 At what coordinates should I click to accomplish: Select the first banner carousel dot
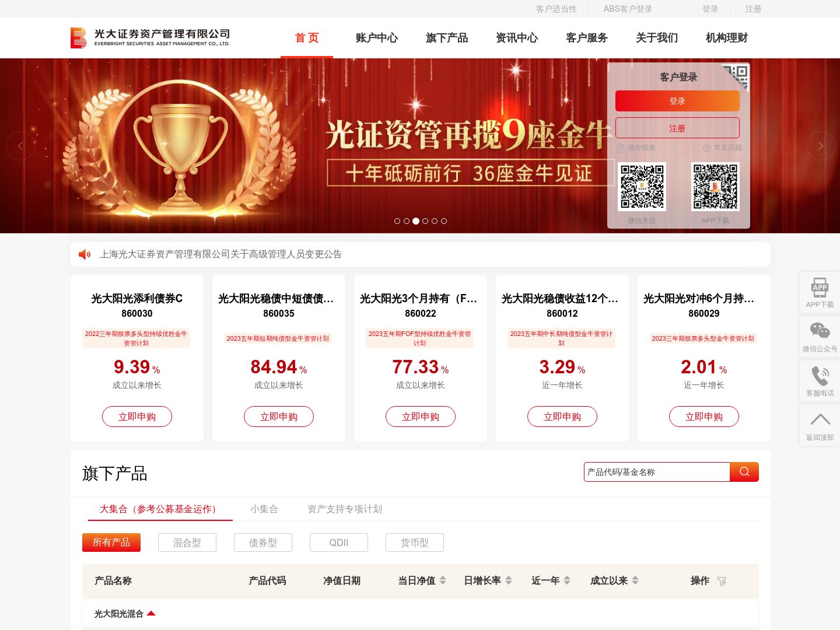397,221
